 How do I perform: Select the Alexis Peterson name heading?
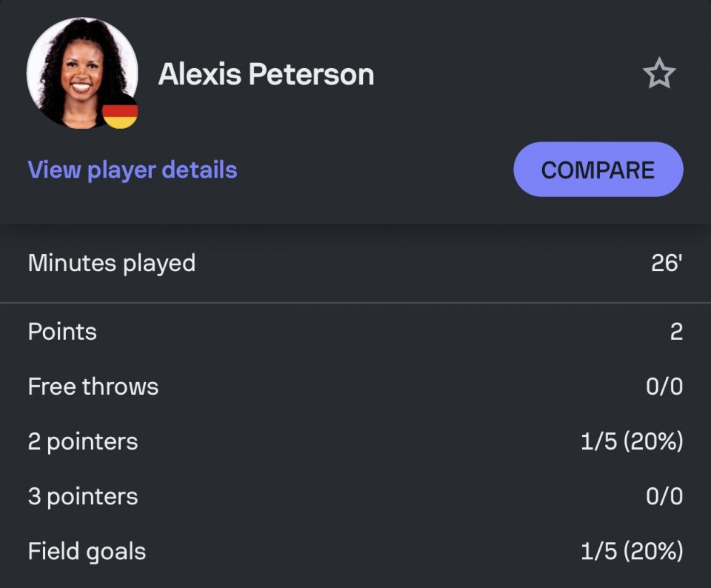point(266,74)
